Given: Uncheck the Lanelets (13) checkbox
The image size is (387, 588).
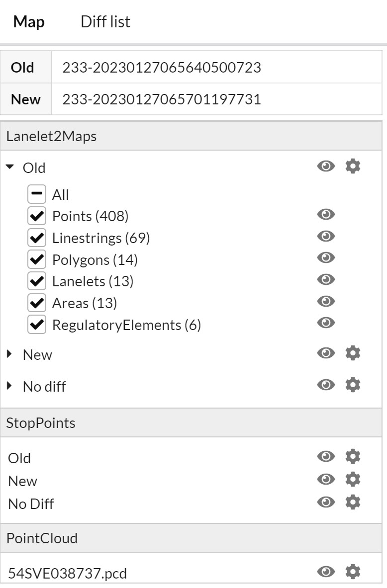Looking at the screenshot, I should [x=37, y=281].
